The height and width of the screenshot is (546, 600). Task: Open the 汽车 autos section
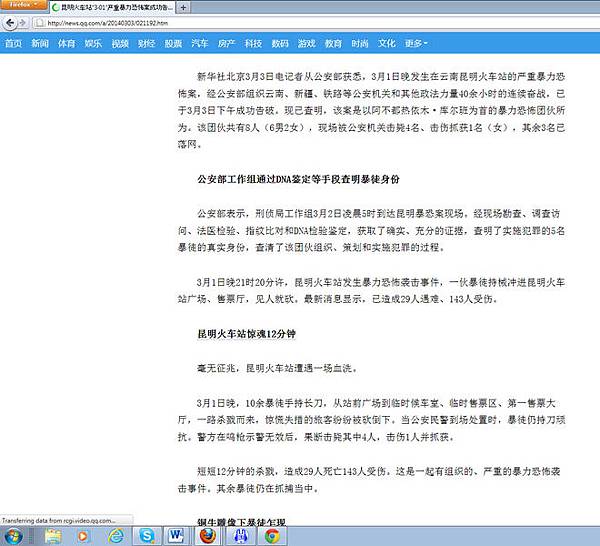point(200,44)
